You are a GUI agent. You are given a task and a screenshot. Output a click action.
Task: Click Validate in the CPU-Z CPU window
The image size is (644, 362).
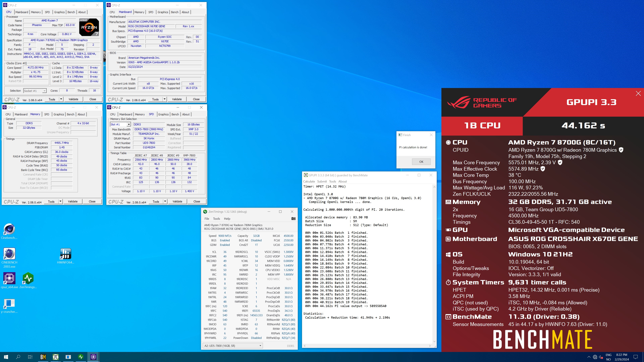click(73, 99)
